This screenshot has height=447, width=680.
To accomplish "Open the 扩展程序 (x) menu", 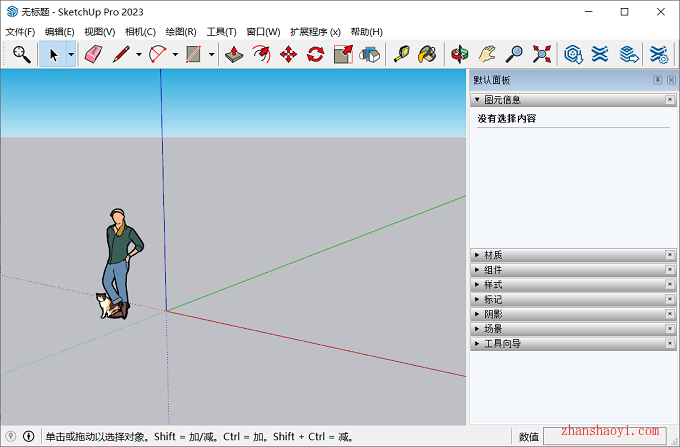I will click(x=315, y=32).
